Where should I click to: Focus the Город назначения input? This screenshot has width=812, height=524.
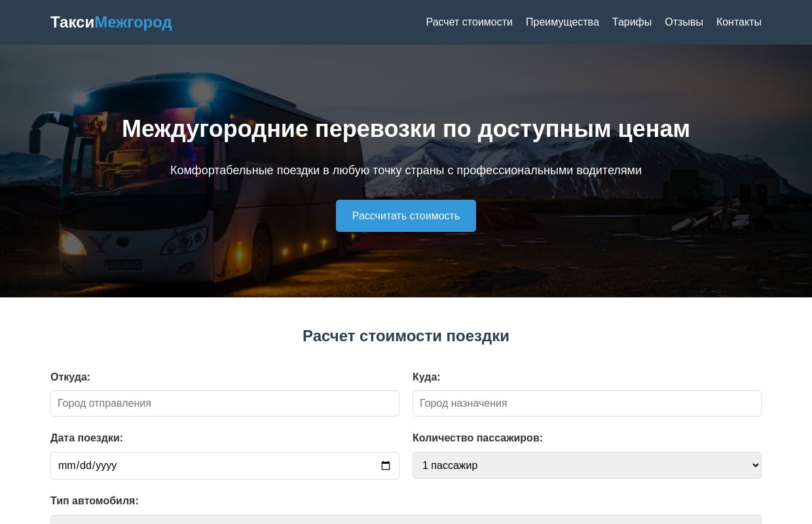pos(587,403)
